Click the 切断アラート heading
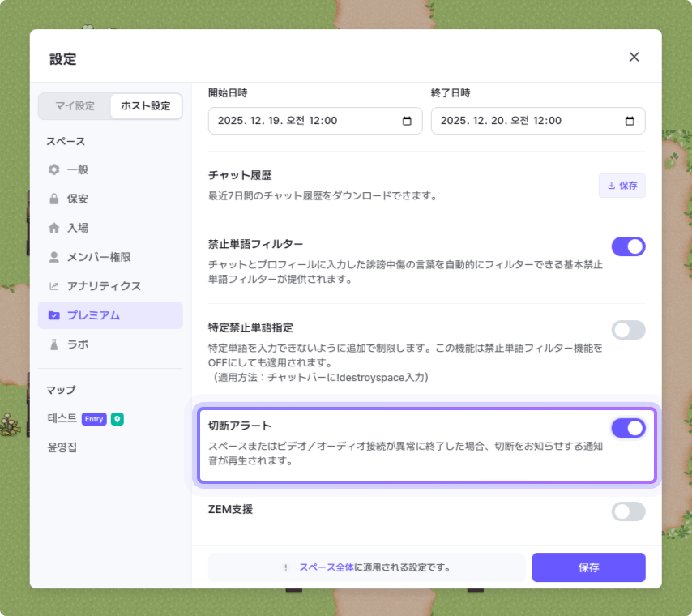 click(x=240, y=426)
